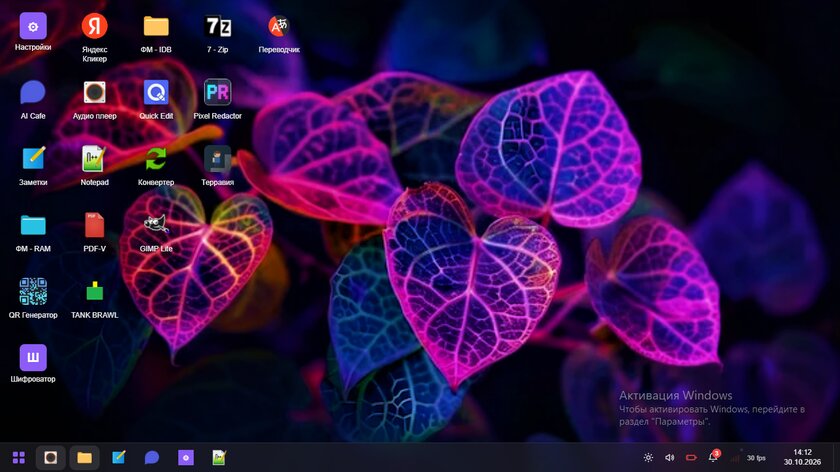Launch the Переводчик translator icon
840x472 pixels.
click(x=279, y=27)
